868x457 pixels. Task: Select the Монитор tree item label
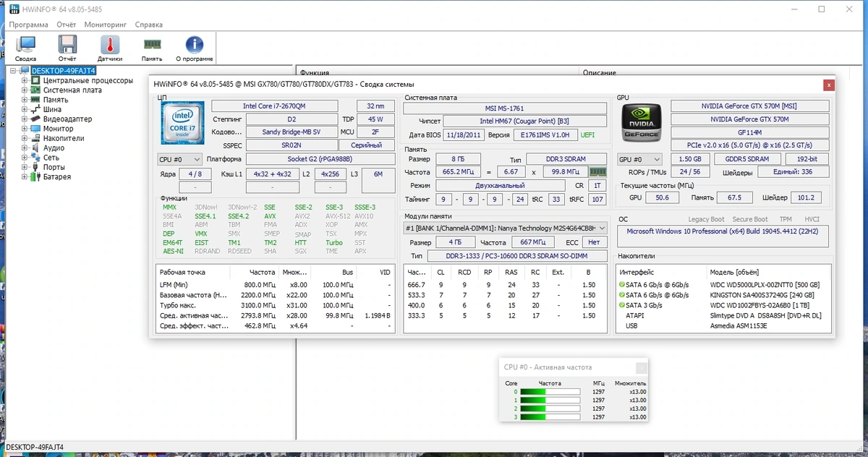click(59, 129)
